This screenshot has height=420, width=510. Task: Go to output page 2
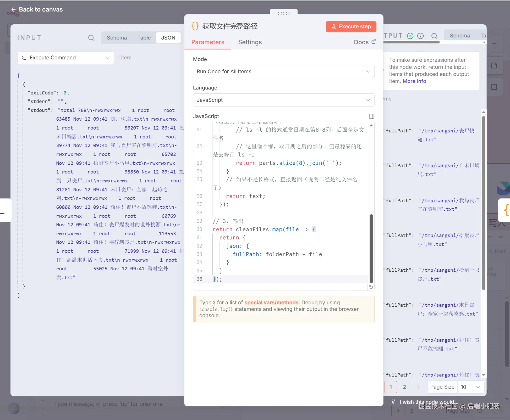tap(404, 387)
